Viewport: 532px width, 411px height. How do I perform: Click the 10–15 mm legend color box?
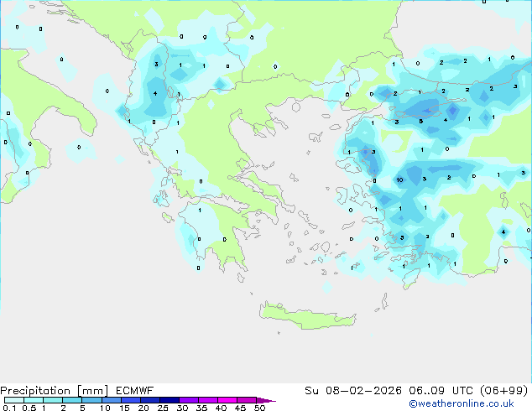tap(111, 400)
